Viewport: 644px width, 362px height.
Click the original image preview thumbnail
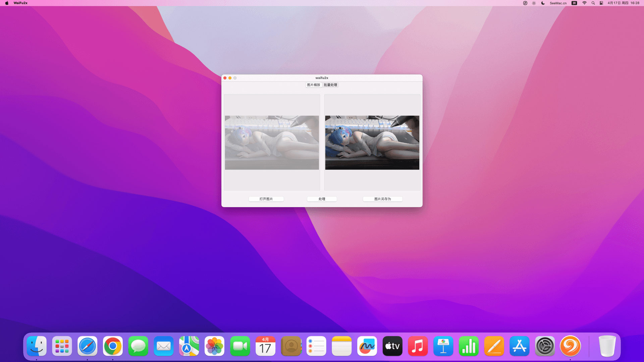272,142
